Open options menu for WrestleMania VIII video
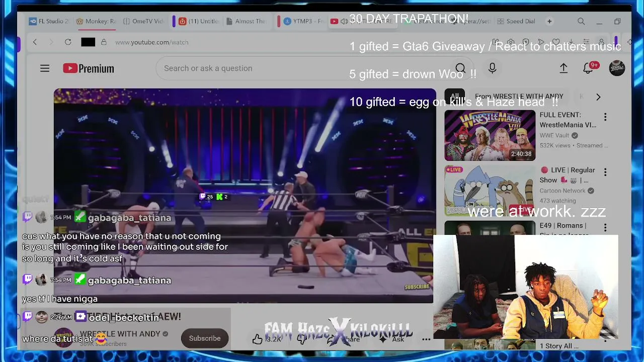Viewport: 644px width, 362px height. click(605, 117)
